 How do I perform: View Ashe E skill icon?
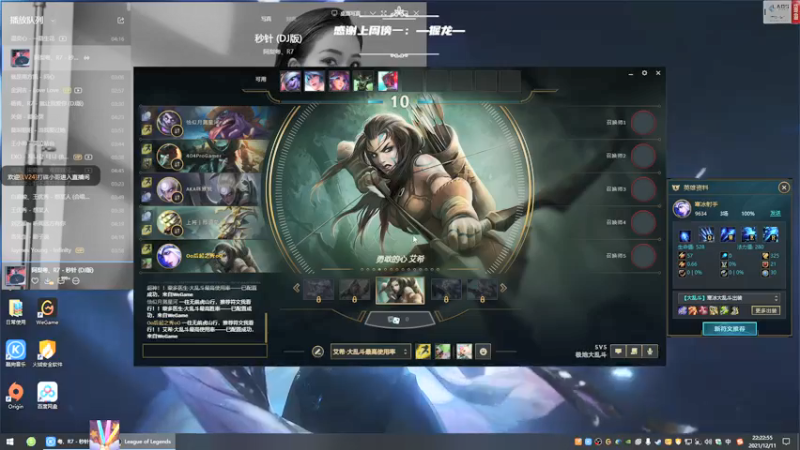tap(749, 235)
